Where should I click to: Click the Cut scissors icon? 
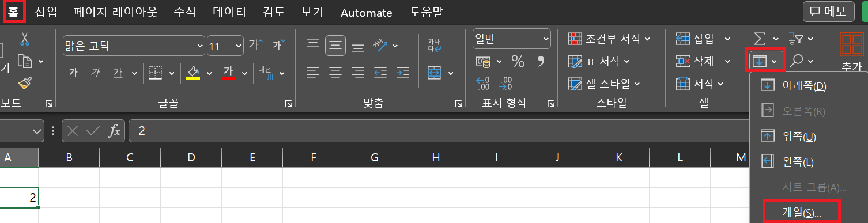pyautogui.click(x=25, y=39)
